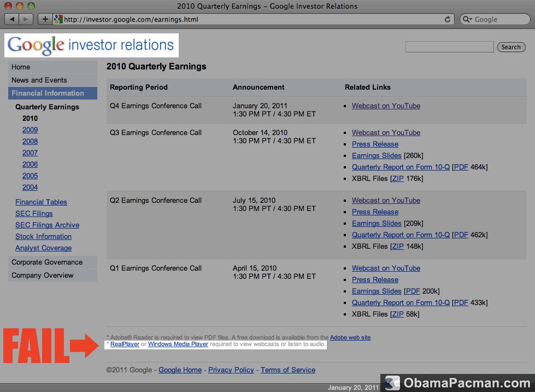535x392 pixels.
Task: Open Q3 Quarterly Report on Form 10-Q
Action: (401, 167)
